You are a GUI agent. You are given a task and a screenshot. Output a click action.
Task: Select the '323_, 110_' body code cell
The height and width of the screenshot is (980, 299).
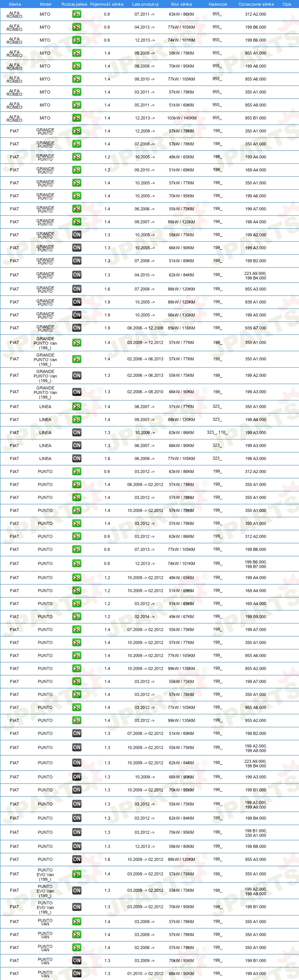point(217,433)
